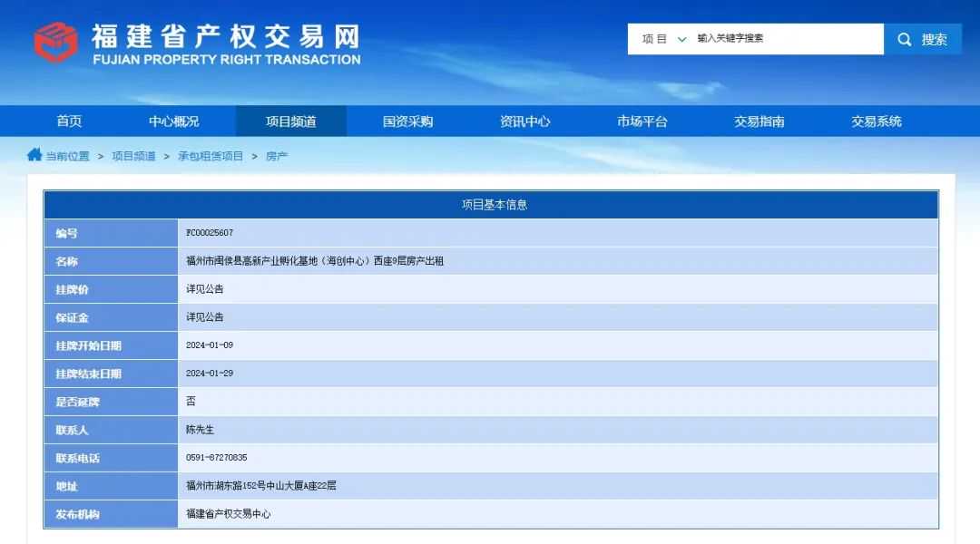Open the 项目 search category dropdown
This screenshot has height=544, width=980.
click(663, 39)
